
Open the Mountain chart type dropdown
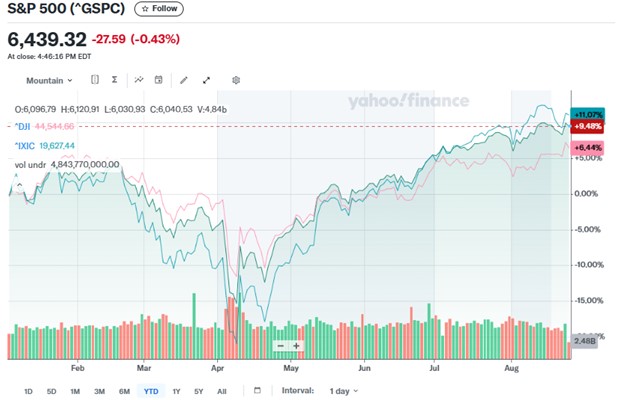point(50,80)
